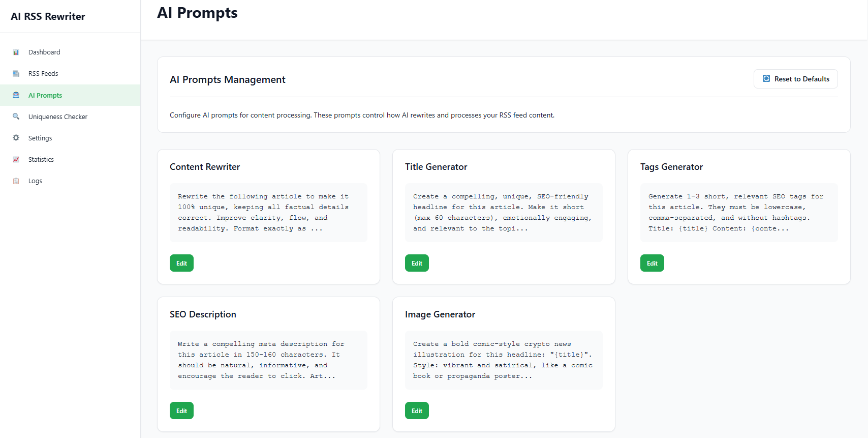
Task: Click the AI Prompts robot icon
Action: pos(16,95)
